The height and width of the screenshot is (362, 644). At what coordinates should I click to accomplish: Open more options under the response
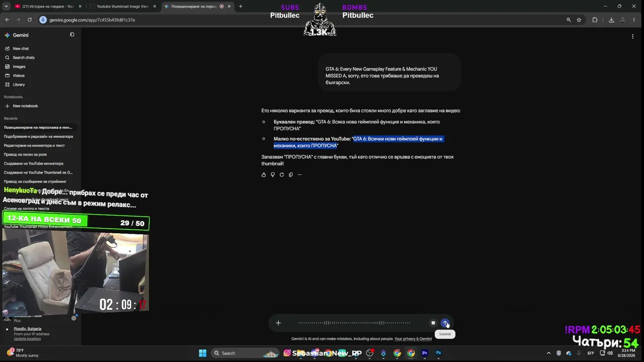click(300, 174)
